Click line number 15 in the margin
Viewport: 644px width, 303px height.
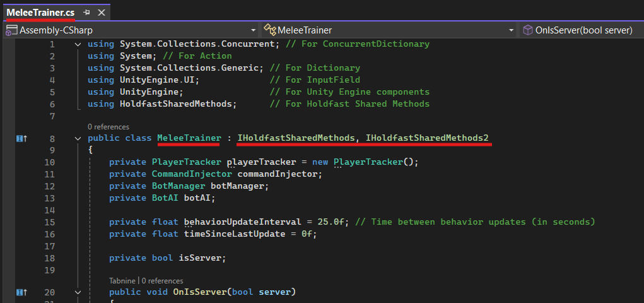click(50, 222)
